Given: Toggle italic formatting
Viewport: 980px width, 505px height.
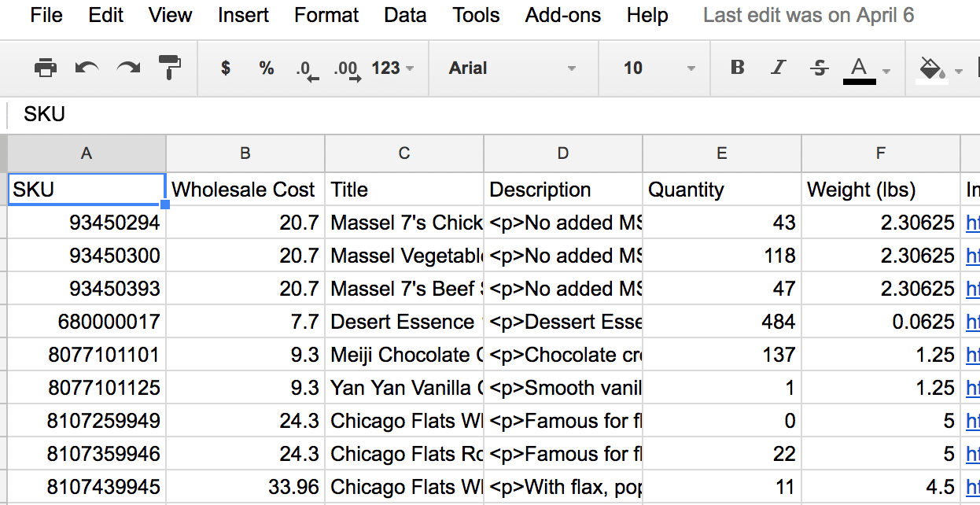Looking at the screenshot, I should pyautogui.click(x=778, y=68).
